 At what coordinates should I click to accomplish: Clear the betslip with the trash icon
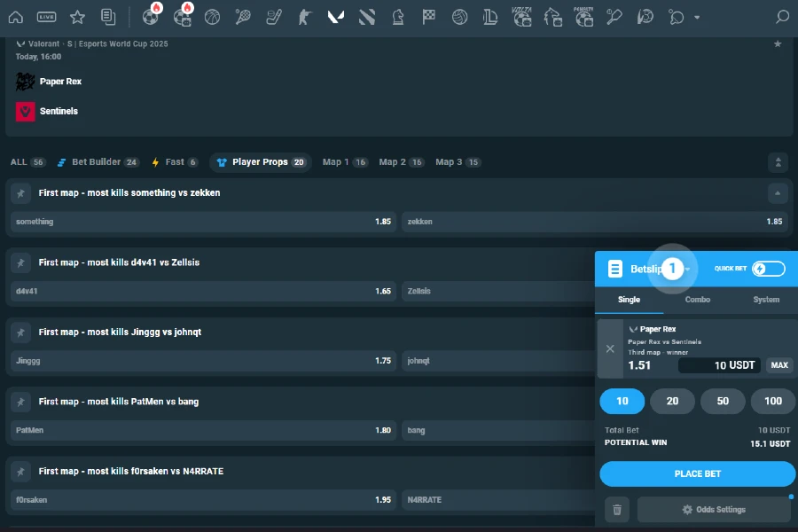tap(616, 509)
